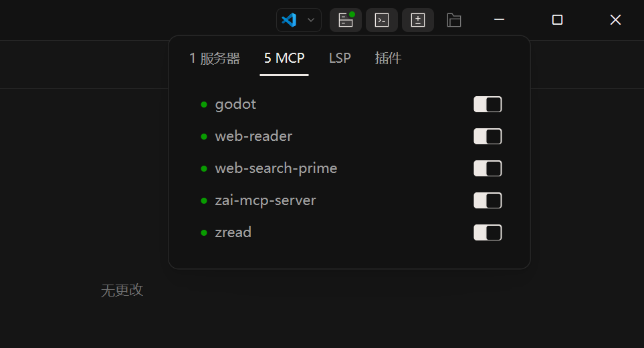Click the diff review icon
The image size is (644, 348).
pos(418,20)
